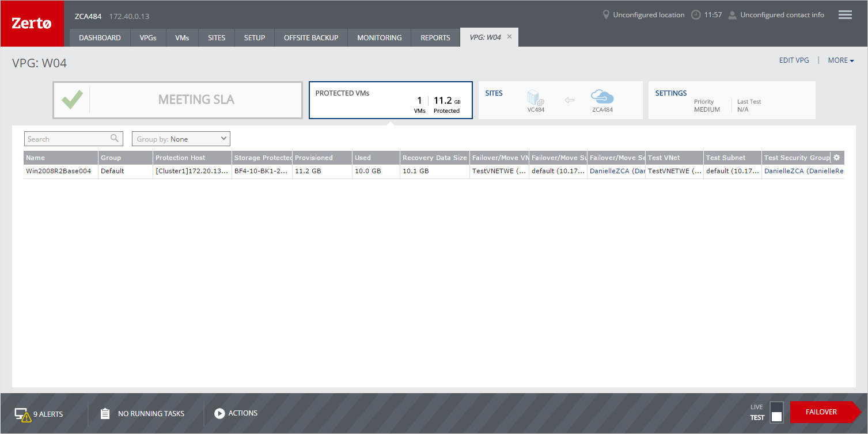Sort by the Test Subnet column
Screen dimensions: 868x434
tap(732, 158)
